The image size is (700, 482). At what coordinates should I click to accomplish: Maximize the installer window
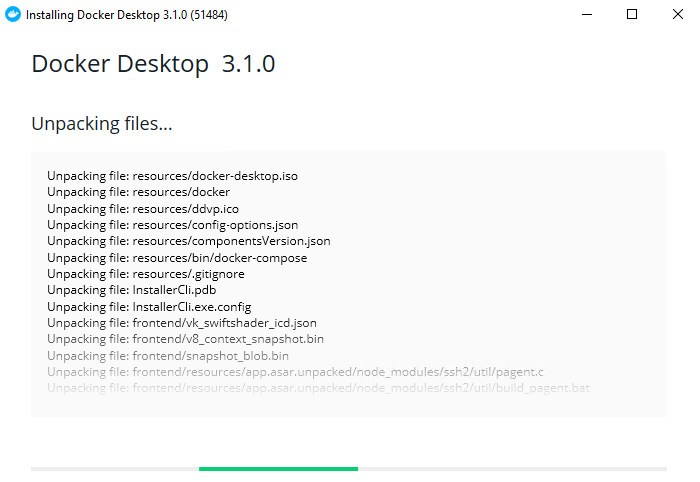632,14
